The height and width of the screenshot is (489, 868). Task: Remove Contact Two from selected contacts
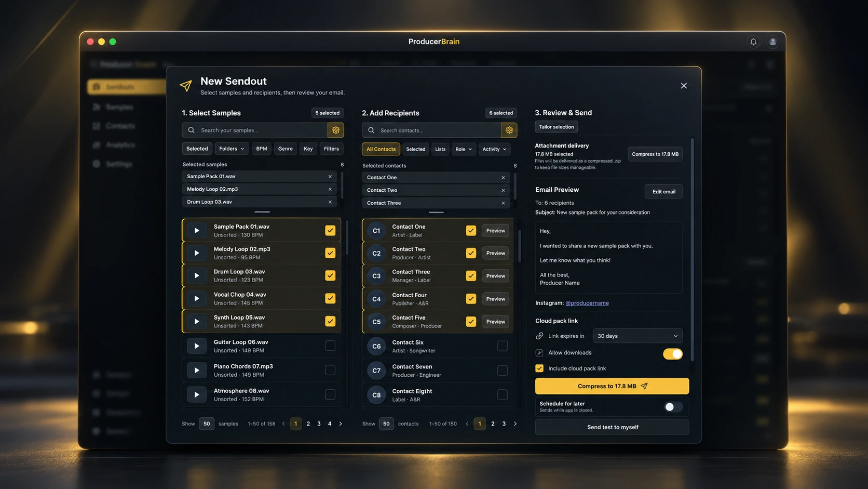503,190
